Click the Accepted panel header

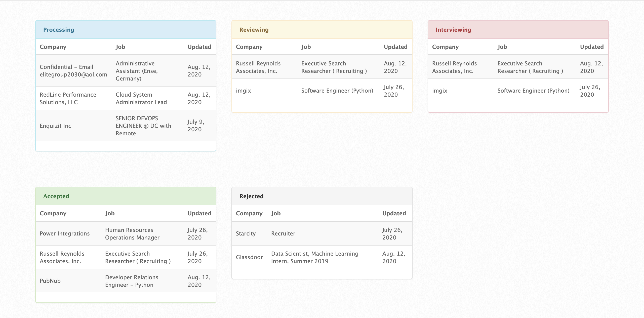click(56, 196)
